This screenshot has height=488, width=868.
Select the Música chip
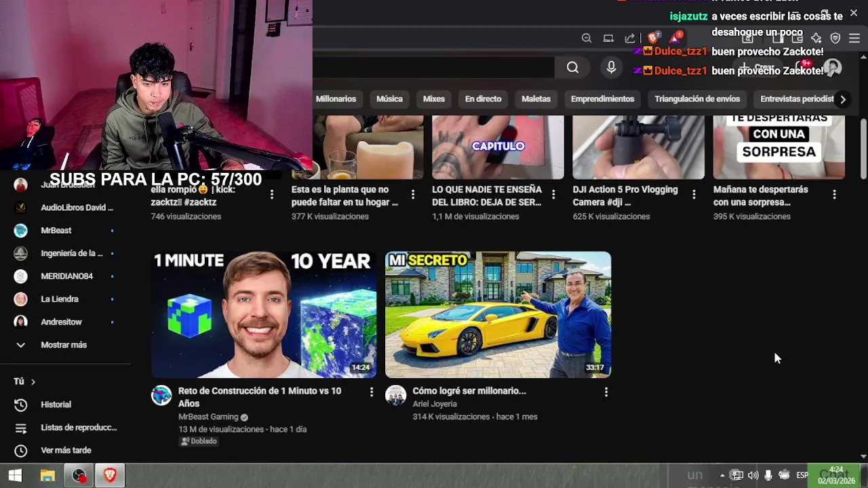(389, 99)
